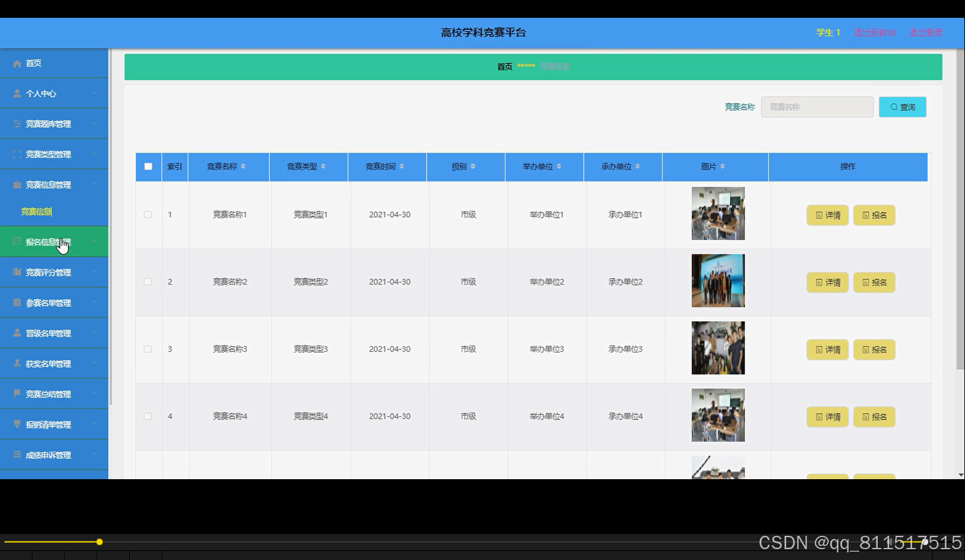The height and width of the screenshot is (560, 965).
Task: Click 报名 for 竞赛名称2
Action: pos(874,283)
